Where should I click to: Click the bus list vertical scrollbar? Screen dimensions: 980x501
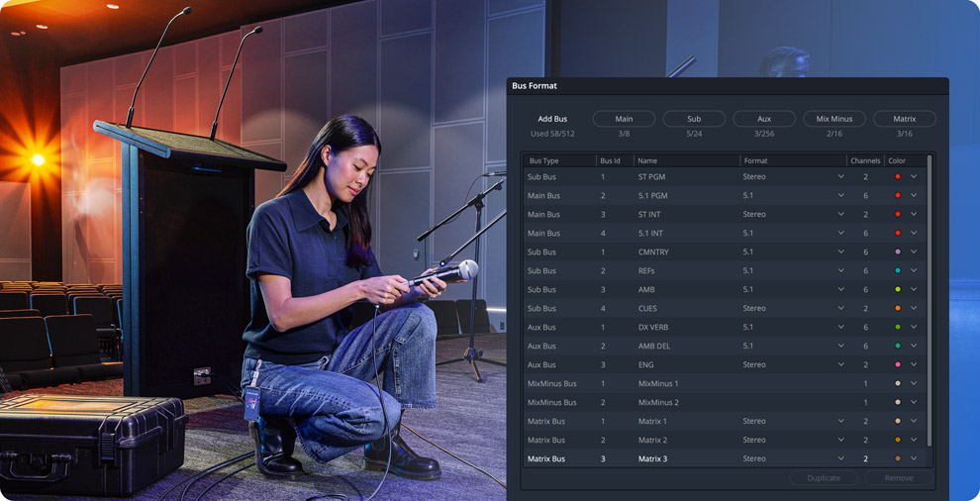(930, 297)
